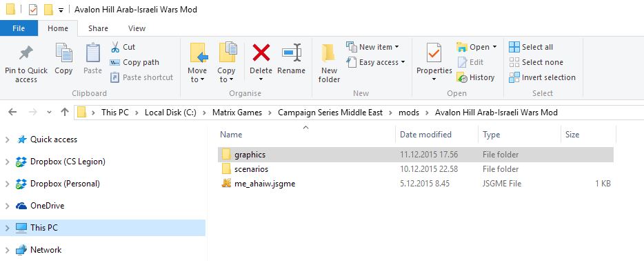
Task: Open Customize Quick Access Toolbar dropdown
Action: [x=61, y=10]
